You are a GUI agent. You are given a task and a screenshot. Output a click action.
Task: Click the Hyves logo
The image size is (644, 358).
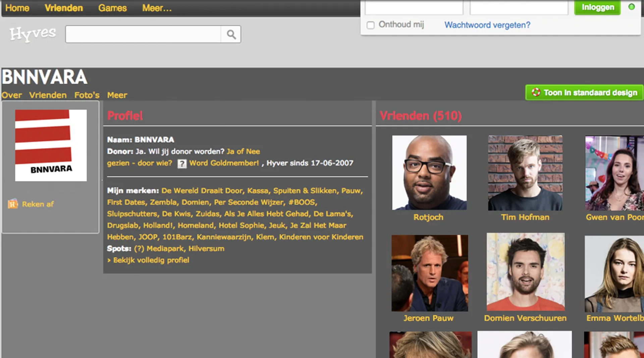pyautogui.click(x=33, y=34)
